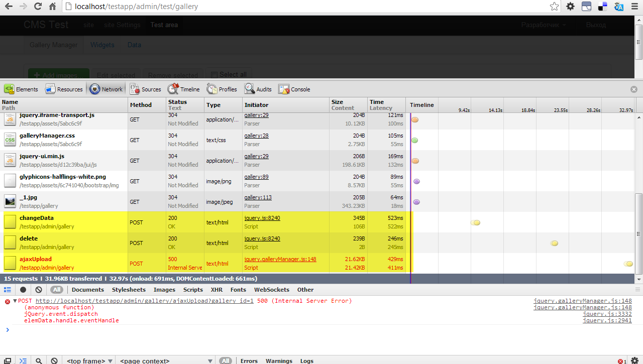Screen dimensions: 643x364
Task: Switch to the Timeline panel
Action: point(184,89)
